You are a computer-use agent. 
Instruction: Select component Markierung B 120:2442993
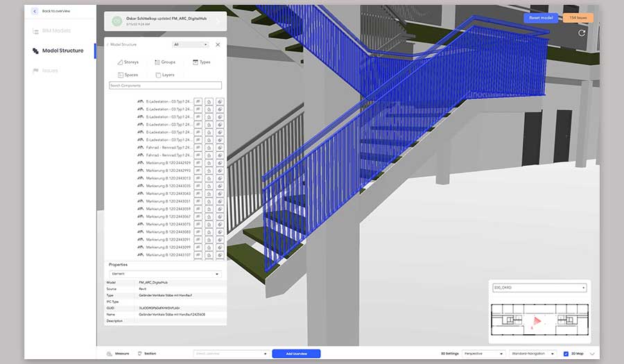[168, 171]
